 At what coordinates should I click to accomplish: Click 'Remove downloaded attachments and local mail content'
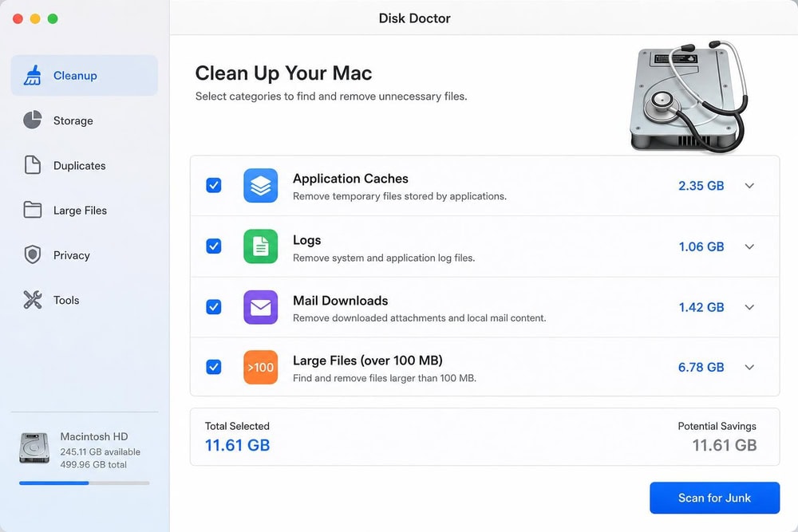click(420, 318)
